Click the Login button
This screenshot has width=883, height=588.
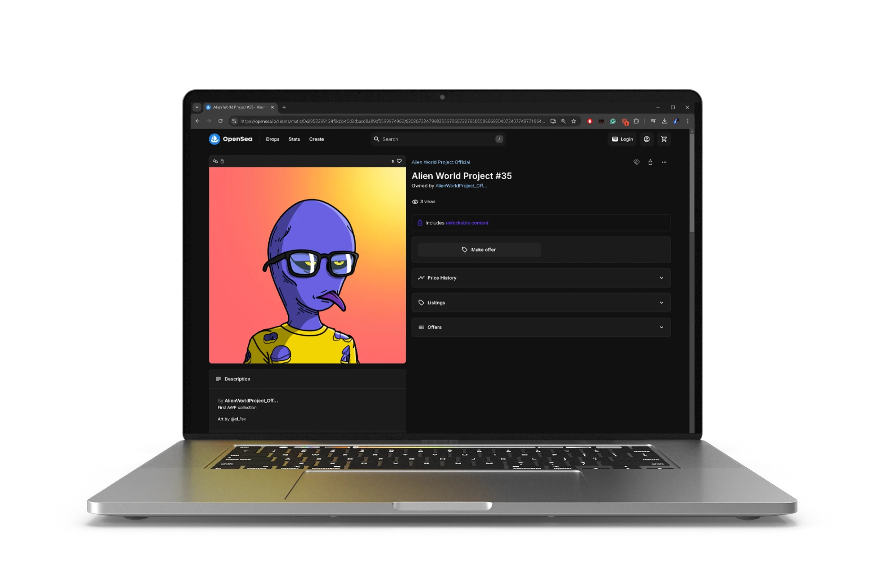click(622, 139)
